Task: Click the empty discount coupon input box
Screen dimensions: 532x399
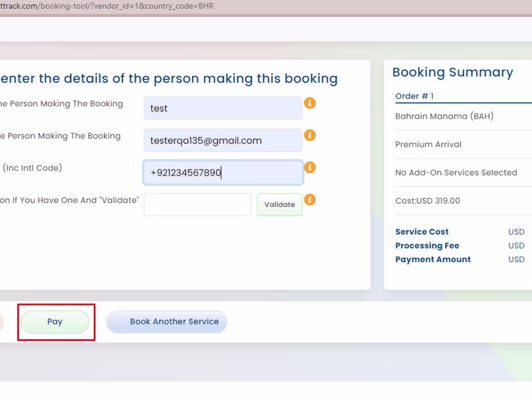Action: 197,204
